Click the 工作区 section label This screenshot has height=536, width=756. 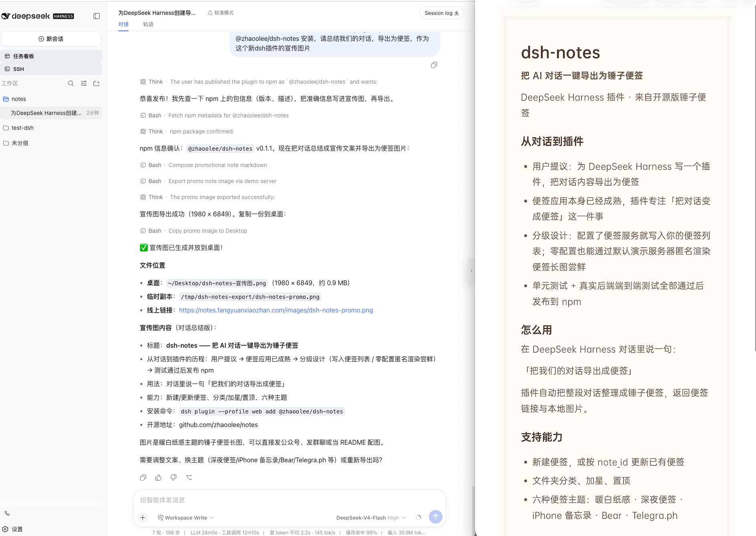[10, 83]
